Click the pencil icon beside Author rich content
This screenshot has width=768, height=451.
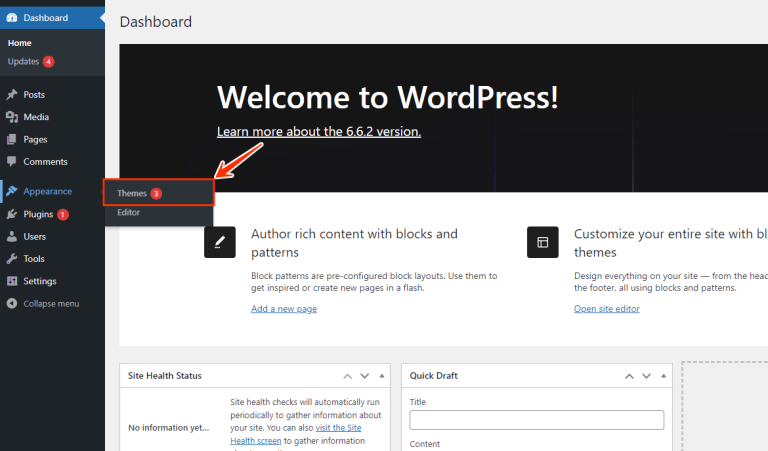click(x=220, y=242)
